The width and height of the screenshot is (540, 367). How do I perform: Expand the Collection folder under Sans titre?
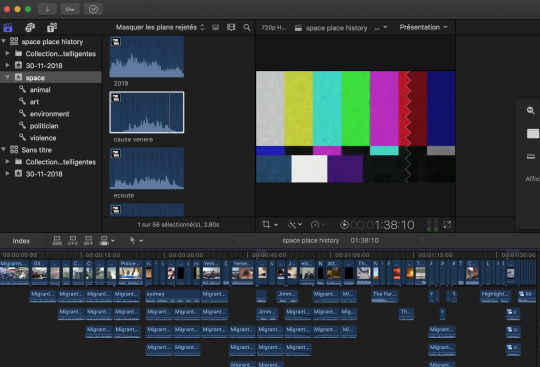7,161
